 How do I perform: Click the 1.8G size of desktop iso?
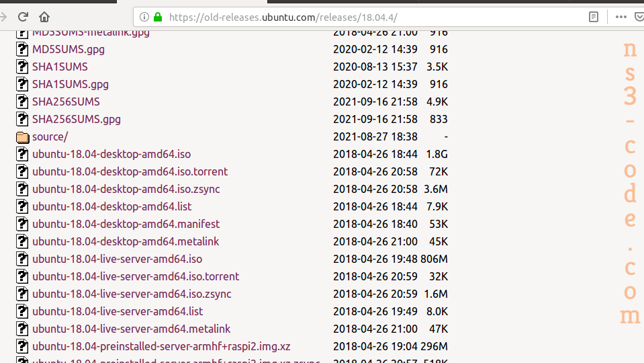[436, 154]
